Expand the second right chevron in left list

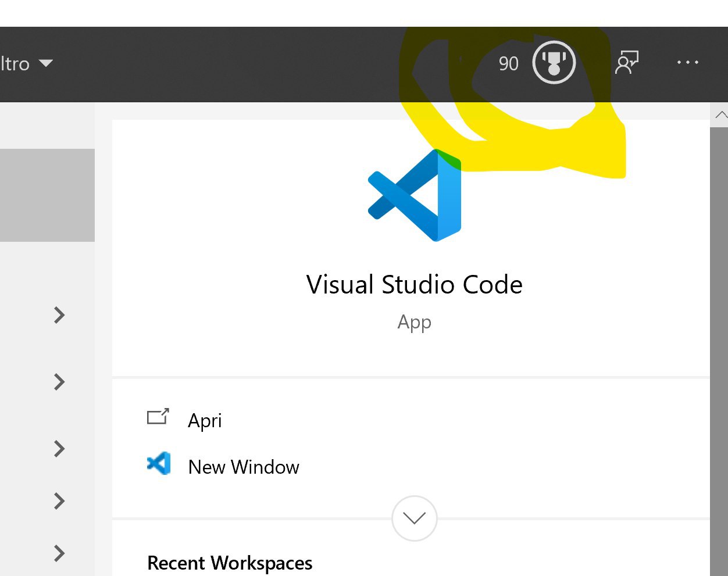tap(59, 382)
